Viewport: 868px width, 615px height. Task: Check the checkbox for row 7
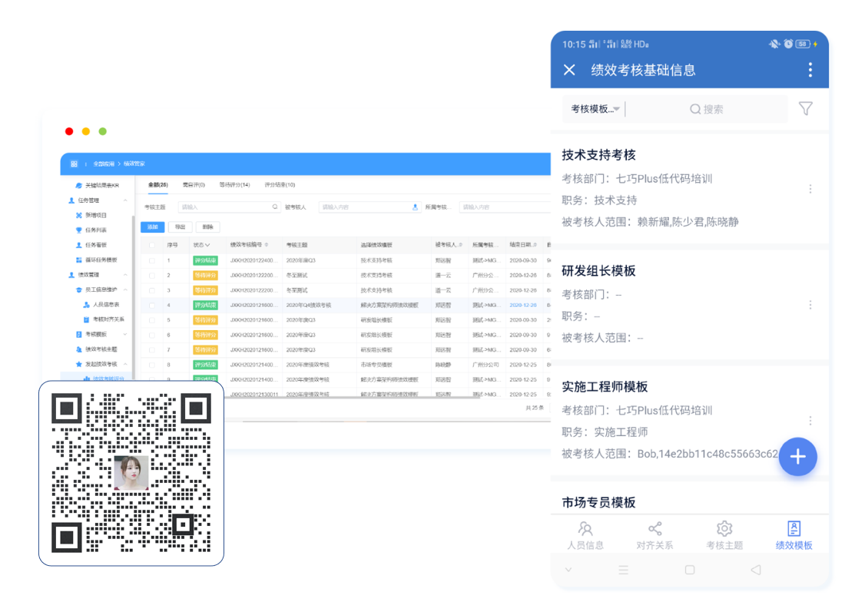point(152,350)
